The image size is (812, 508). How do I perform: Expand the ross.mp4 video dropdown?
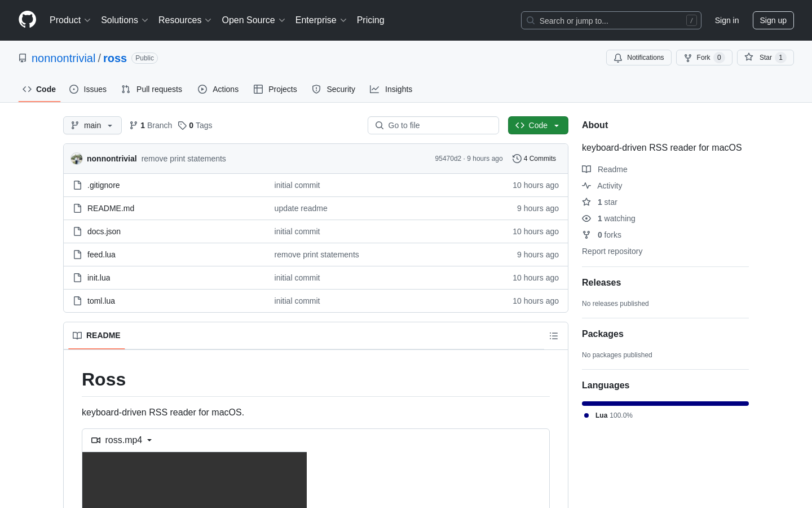pos(122,440)
